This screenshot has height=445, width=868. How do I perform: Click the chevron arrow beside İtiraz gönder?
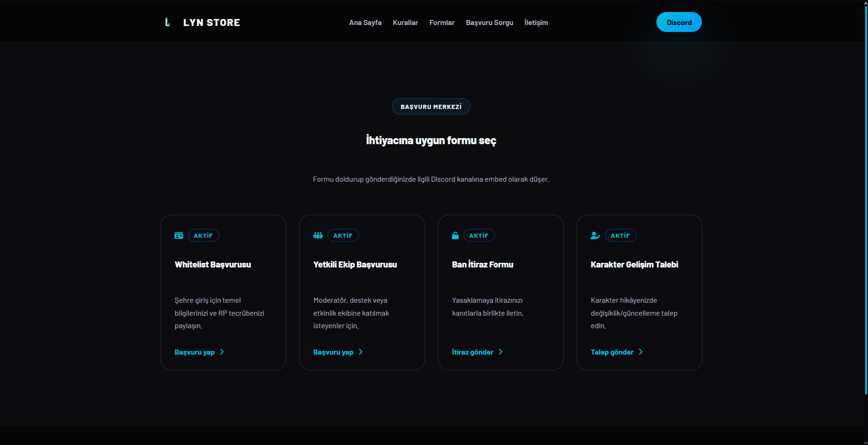501,352
